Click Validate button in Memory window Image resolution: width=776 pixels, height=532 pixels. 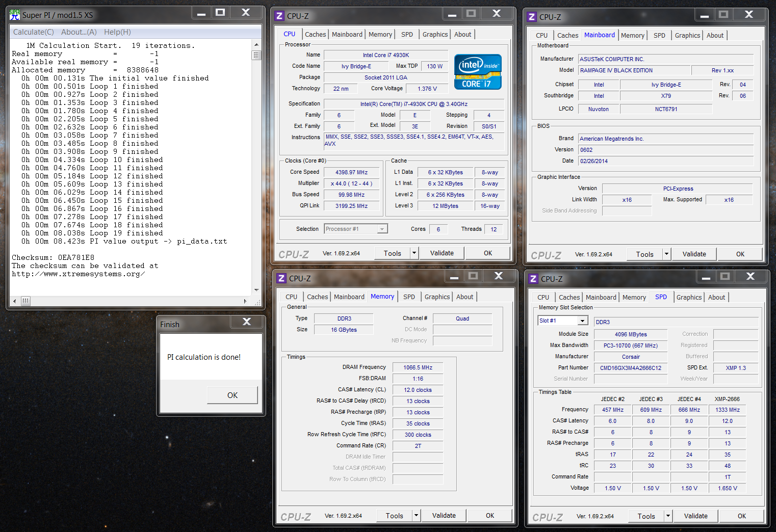[444, 515]
